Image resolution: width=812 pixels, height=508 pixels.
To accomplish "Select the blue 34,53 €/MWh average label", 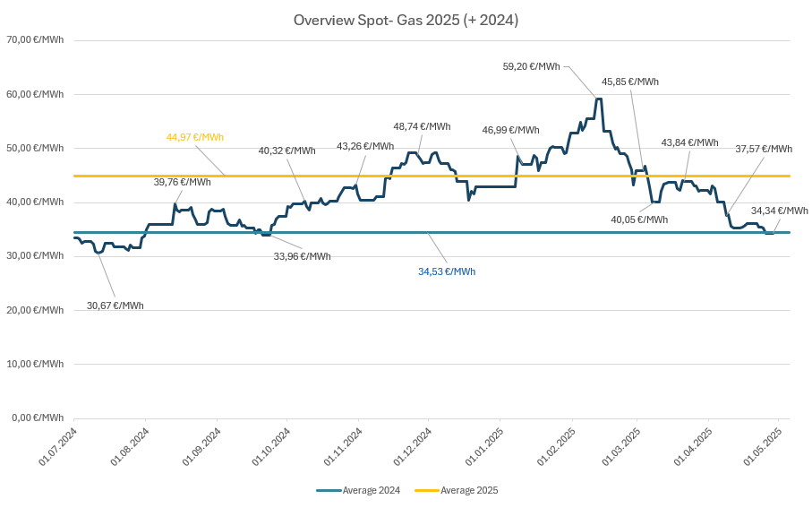I will tap(447, 271).
